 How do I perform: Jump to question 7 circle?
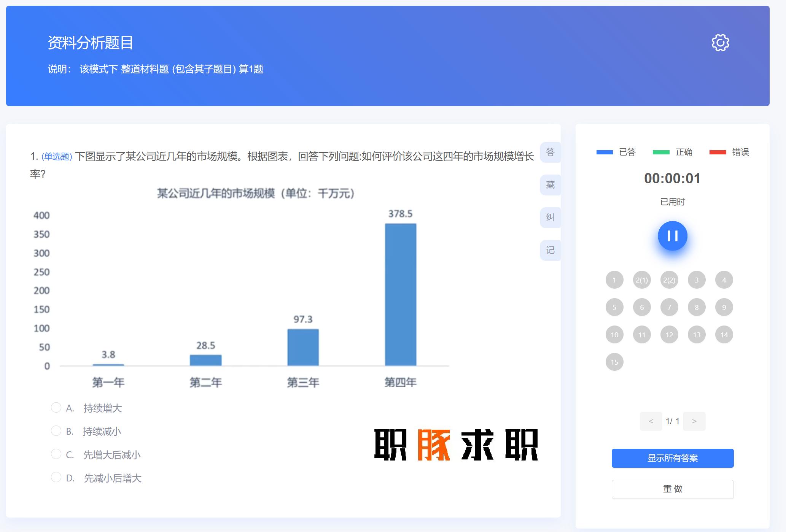tap(669, 307)
